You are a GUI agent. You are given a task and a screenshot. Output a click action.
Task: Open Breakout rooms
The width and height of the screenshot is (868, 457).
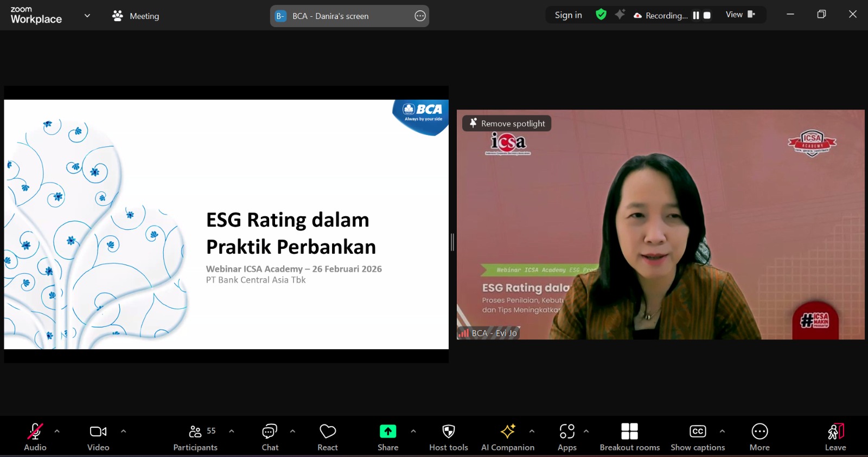pos(630,437)
